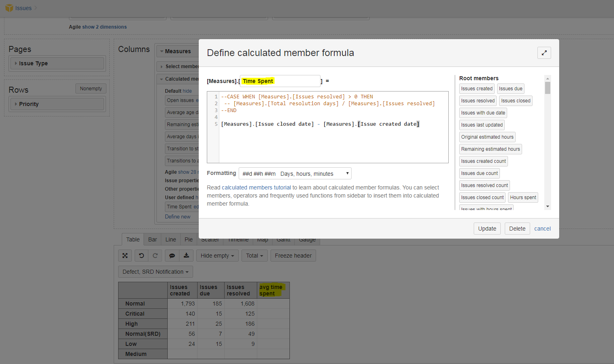Click the Root members scrollbar thumb
This screenshot has width=614, height=364.
pos(547,88)
